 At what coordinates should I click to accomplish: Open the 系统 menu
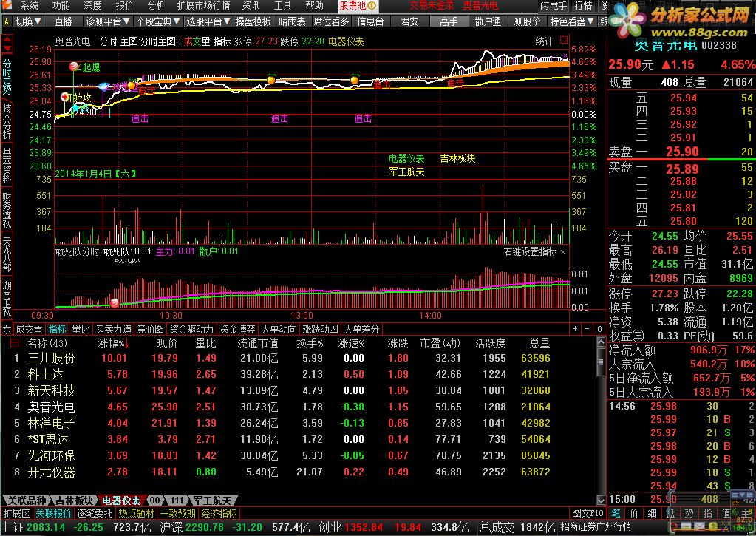click(29, 6)
